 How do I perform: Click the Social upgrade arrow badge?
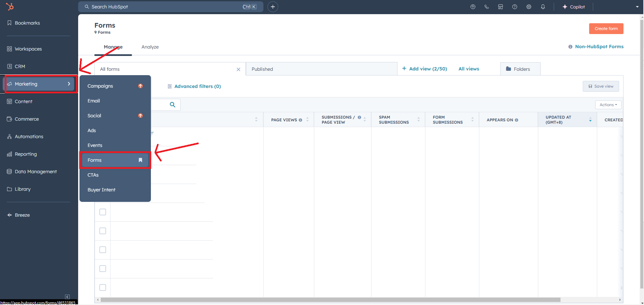140,116
